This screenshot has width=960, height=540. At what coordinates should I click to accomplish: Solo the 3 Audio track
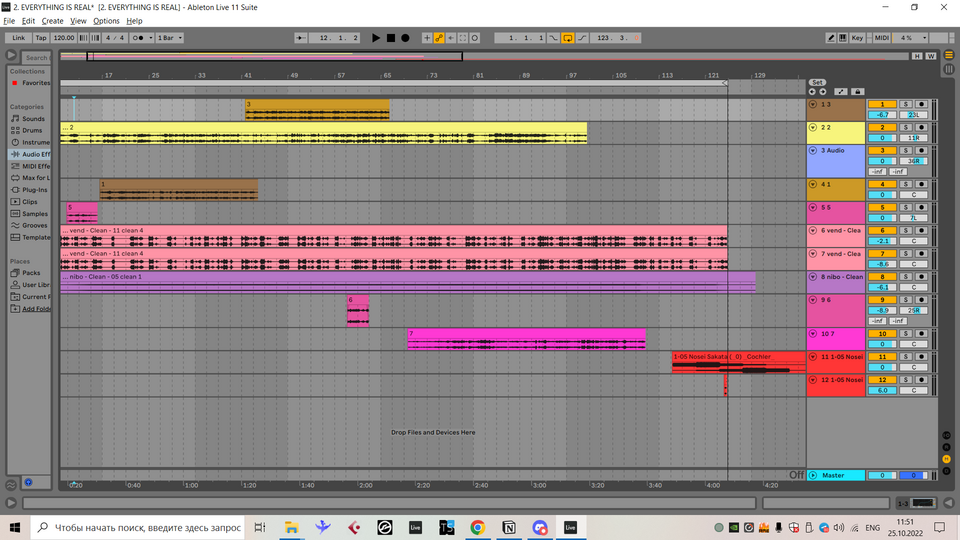coord(906,150)
